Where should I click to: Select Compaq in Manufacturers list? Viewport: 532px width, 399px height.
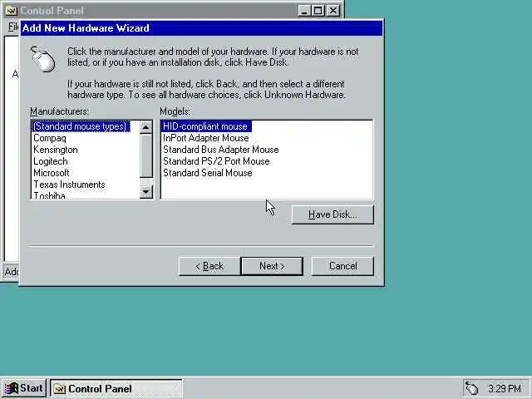(50, 138)
